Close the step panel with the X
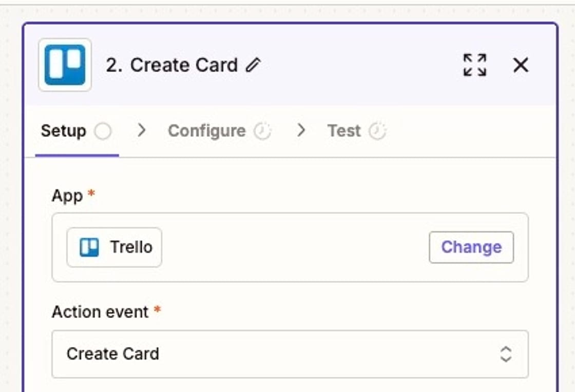Viewport: 575px width, 392px height. click(x=521, y=65)
